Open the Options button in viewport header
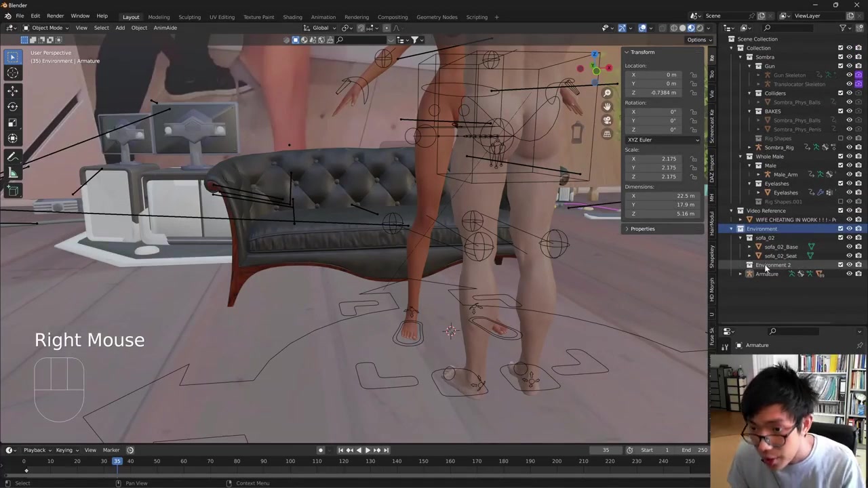The height and width of the screenshot is (488, 868). tap(696, 40)
